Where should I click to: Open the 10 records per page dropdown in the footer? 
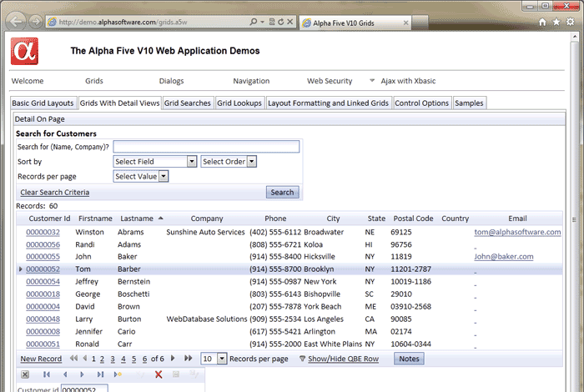(x=222, y=359)
